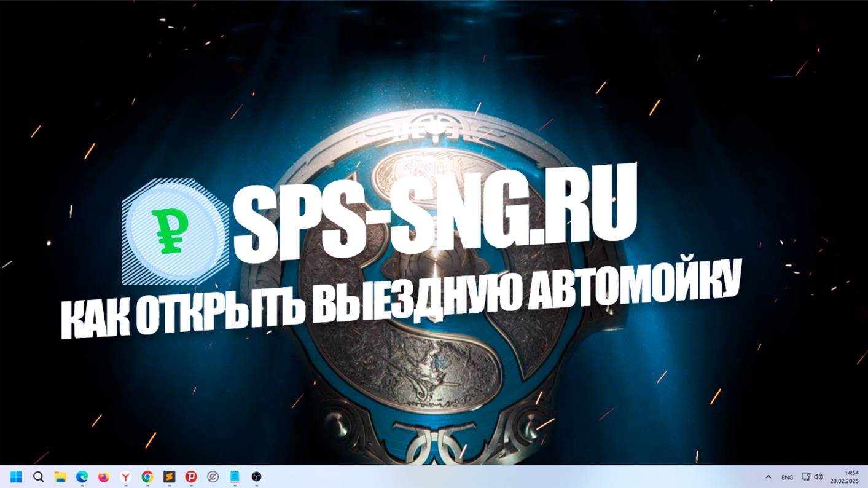Change ENG input language
Viewport: 868px width, 488px height.
787,478
